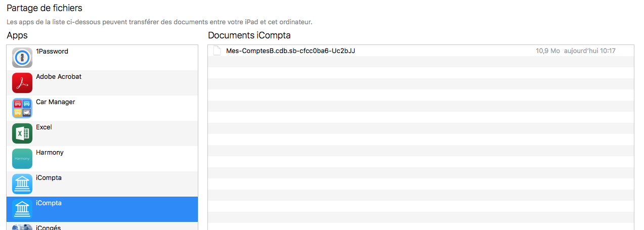Select the Harmony label in Apps list

pyautogui.click(x=50, y=153)
